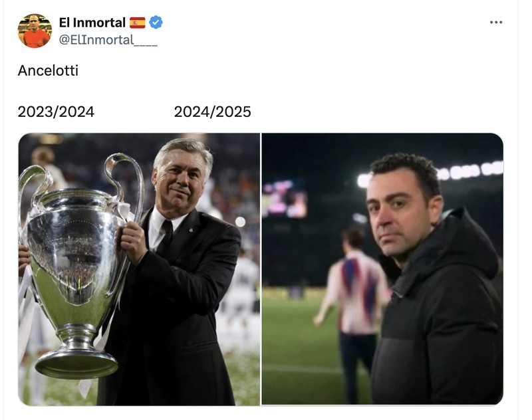Expand the tweet options via the dots
The image size is (532, 420).
click(x=497, y=21)
